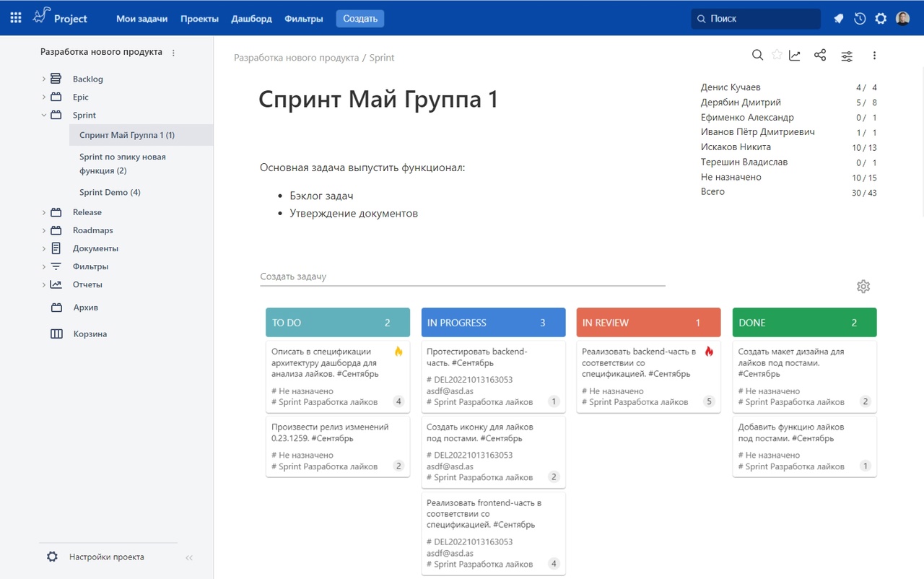Click the page search magnifier icon

click(757, 56)
